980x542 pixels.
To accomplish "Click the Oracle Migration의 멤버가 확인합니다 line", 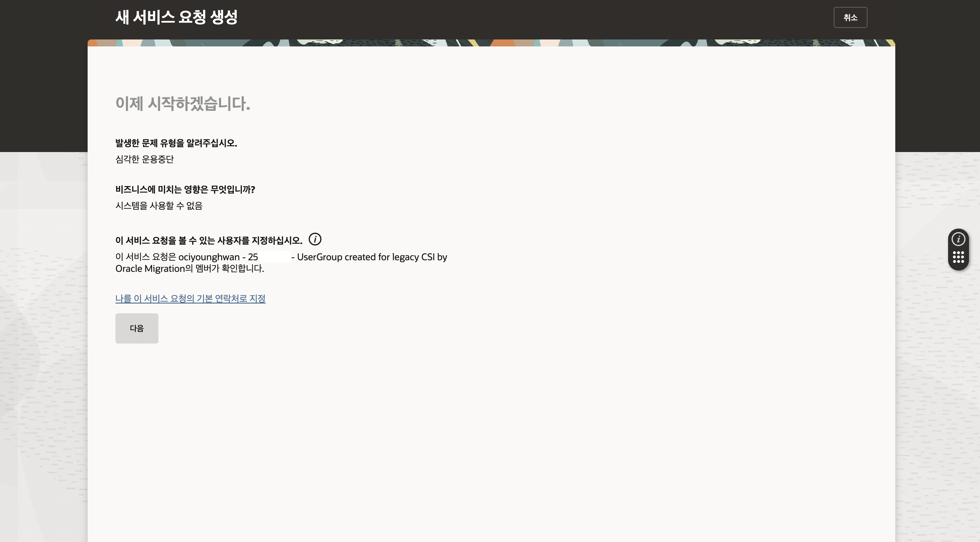I will [x=189, y=268].
